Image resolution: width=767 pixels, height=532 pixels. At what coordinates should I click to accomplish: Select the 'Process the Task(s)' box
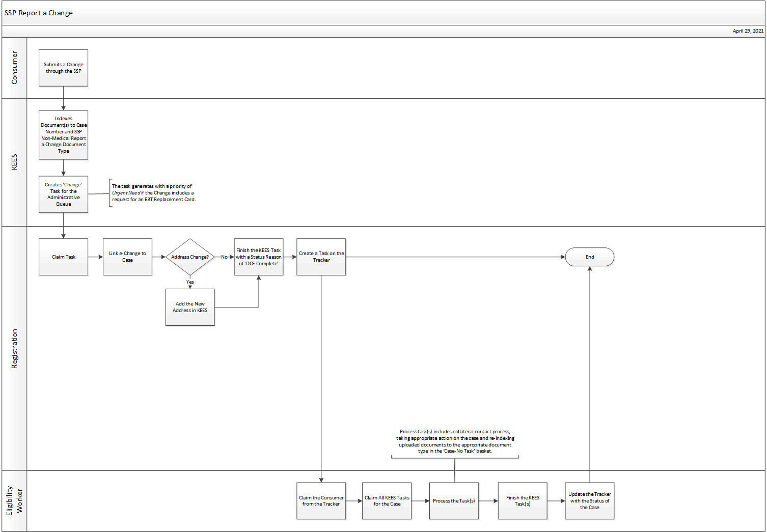(454, 501)
